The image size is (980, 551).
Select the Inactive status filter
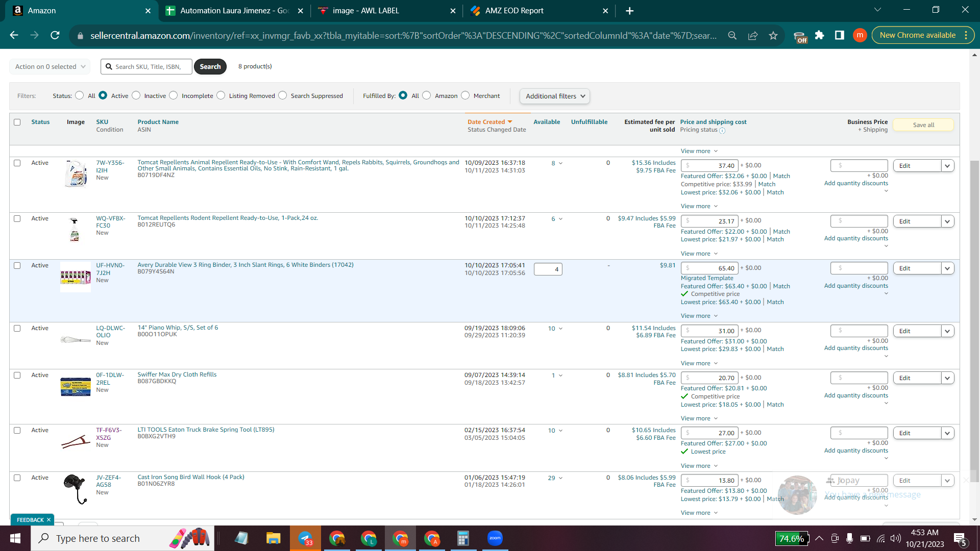pyautogui.click(x=136, y=95)
